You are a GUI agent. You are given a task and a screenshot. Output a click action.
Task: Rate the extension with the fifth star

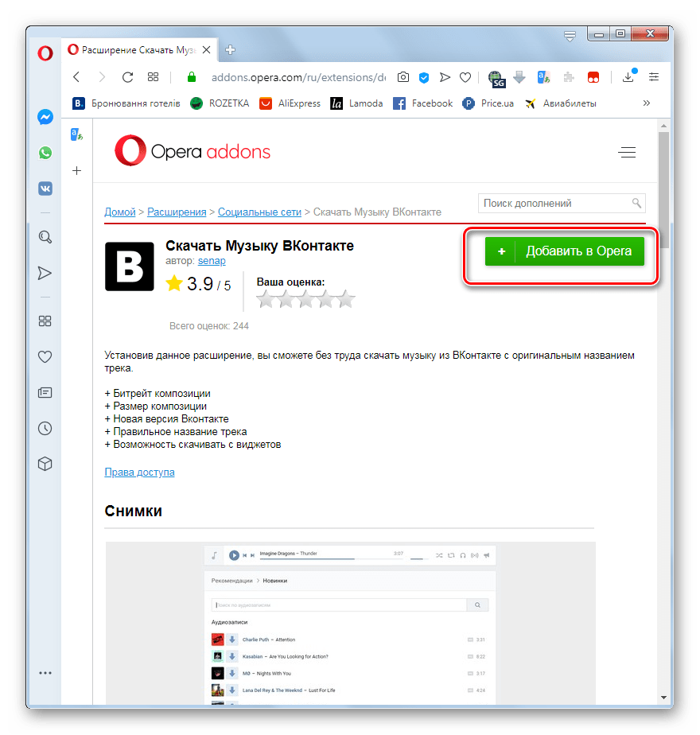345,300
